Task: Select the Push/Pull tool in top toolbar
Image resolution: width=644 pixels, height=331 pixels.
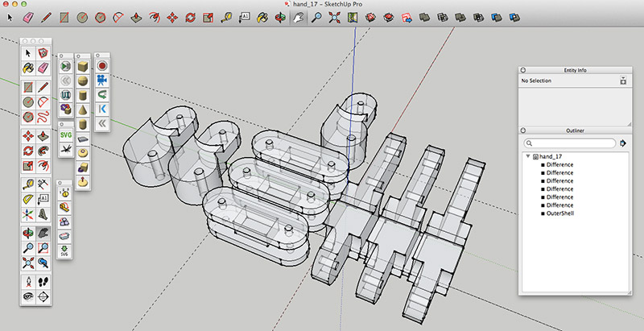Action: [x=137, y=16]
